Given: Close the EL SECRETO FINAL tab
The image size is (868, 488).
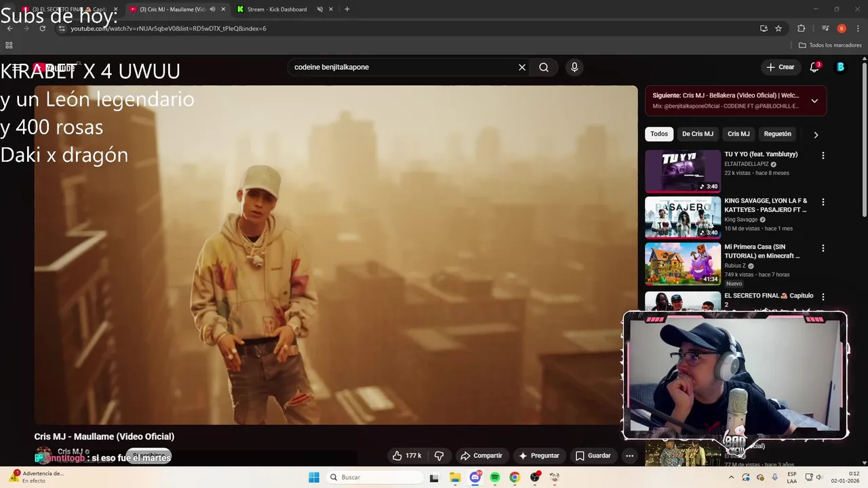Looking at the screenshot, I should tap(115, 9).
